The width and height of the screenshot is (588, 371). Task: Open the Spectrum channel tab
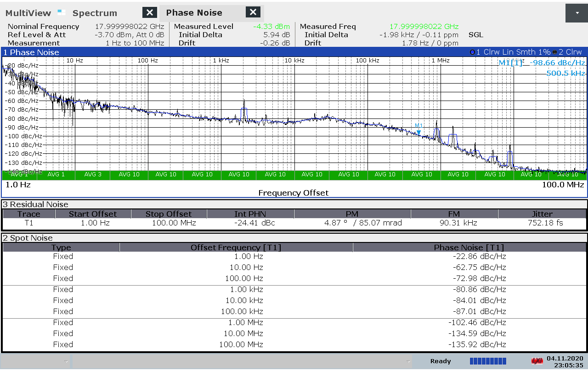[x=95, y=13]
